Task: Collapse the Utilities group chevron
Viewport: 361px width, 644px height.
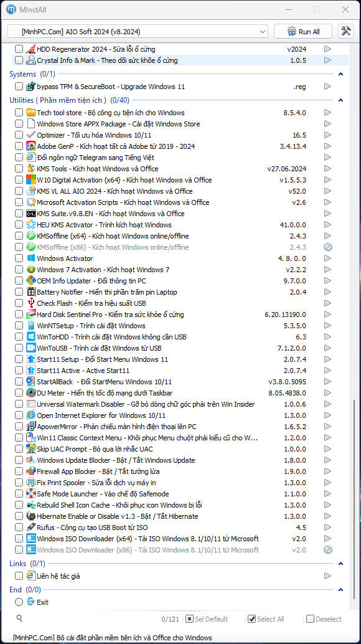Action: [340, 100]
